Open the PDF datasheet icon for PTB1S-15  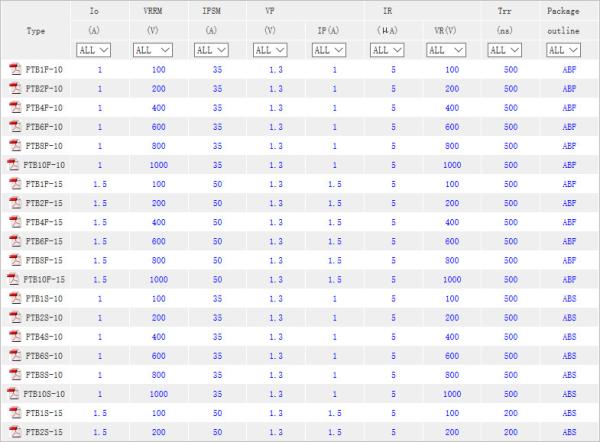[x=15, y=413]
